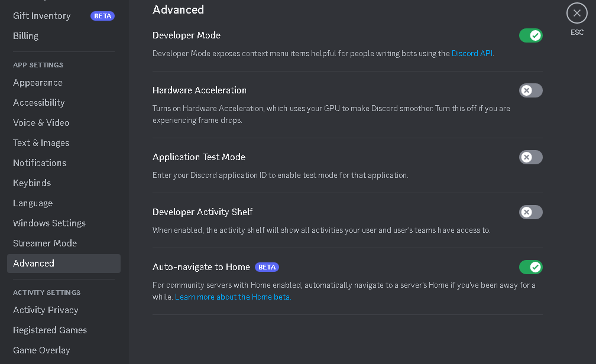View Activity Privacy settings
596x364 pixels.
[x=46, y=310]
